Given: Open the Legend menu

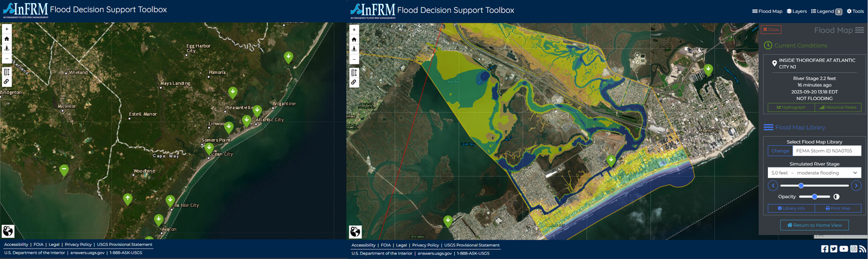Looking at the screenshot, I should click(x=826, y=11).
